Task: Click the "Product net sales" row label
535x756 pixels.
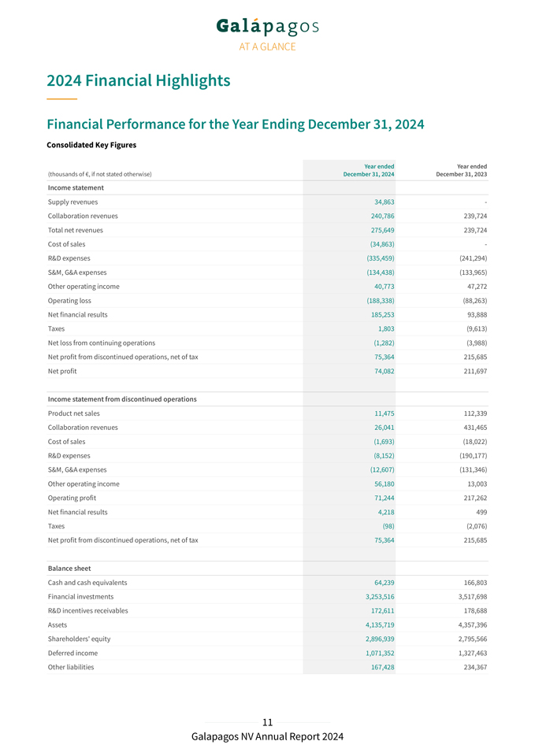Action: [x=74, y=413]
